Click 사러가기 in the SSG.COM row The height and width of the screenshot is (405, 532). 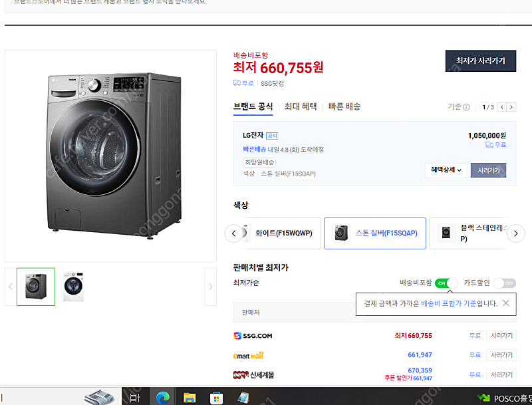coord(501,335)
